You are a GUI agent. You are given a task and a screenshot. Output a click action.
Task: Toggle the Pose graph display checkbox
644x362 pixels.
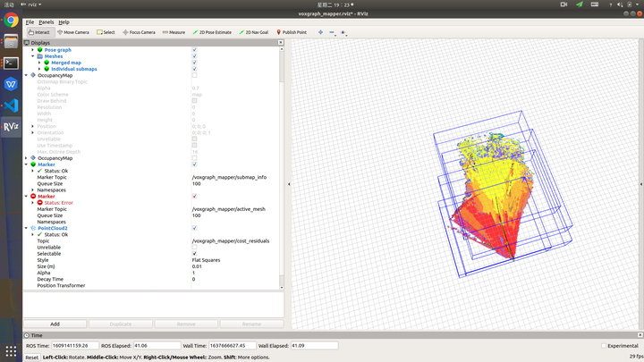pyautogui.click(x=194, y=50)
